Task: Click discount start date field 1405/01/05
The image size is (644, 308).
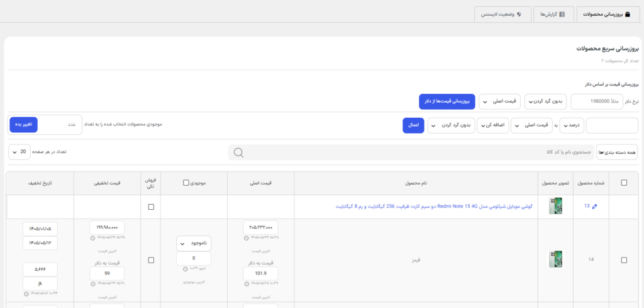Action: click(40, 229)
